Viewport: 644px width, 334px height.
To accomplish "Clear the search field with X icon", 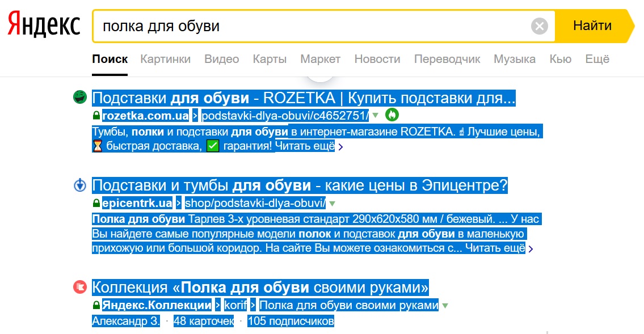I will click(x=540, y=26).
